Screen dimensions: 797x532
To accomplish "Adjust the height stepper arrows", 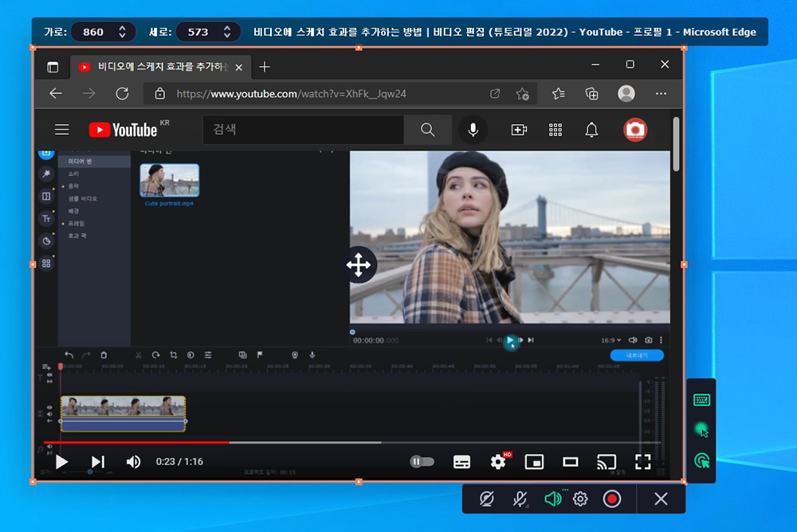I will click(227, 32).
